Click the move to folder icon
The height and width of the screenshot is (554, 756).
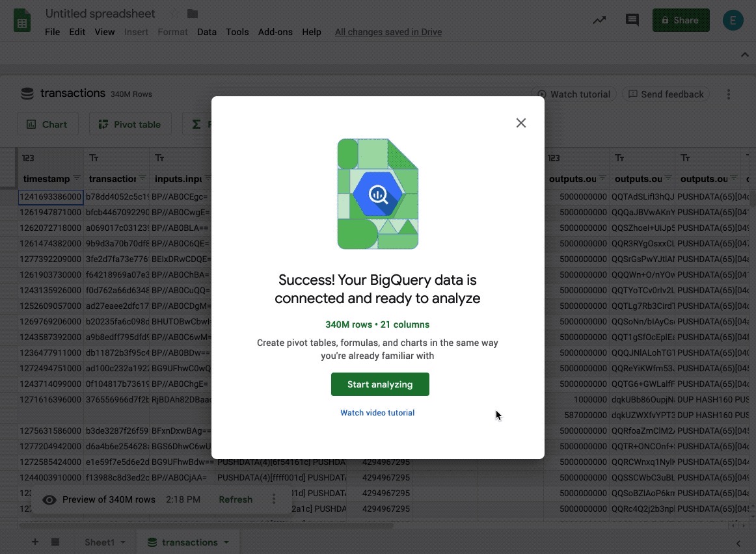193,14
